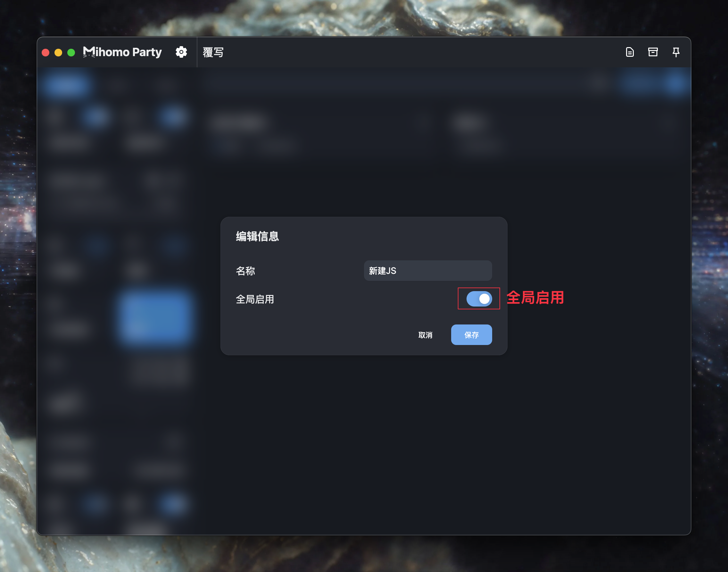Click the dimmed backdrop below the dialog
This screenshot has height=572, width=728.
coord(364,435)
